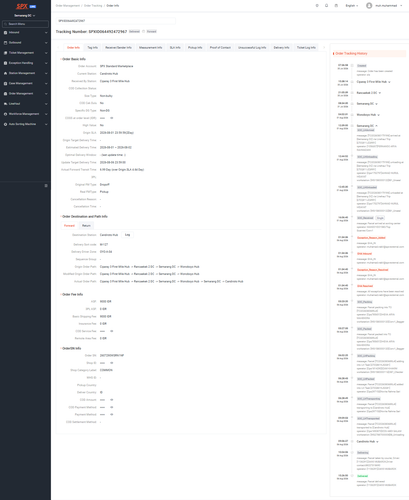Click the Ticket Management sidebar icon
This screenshot has width=409, height=500.
pos(5,53)
